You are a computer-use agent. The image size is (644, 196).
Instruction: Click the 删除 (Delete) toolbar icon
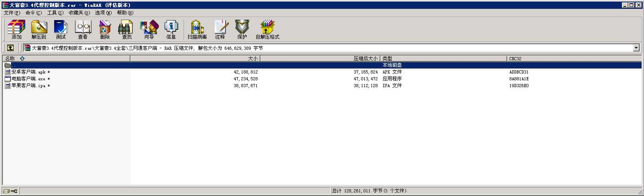[x=105, y=30]
